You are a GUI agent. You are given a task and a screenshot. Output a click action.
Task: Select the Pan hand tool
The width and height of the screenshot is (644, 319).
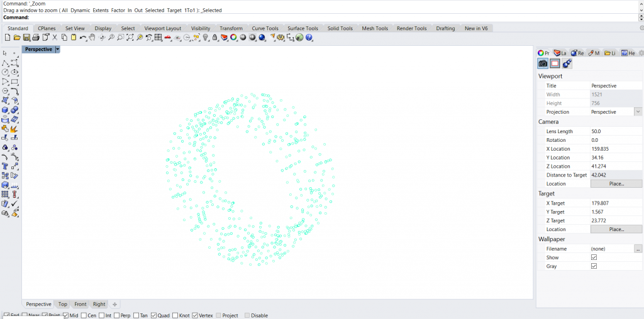(92, 37)
